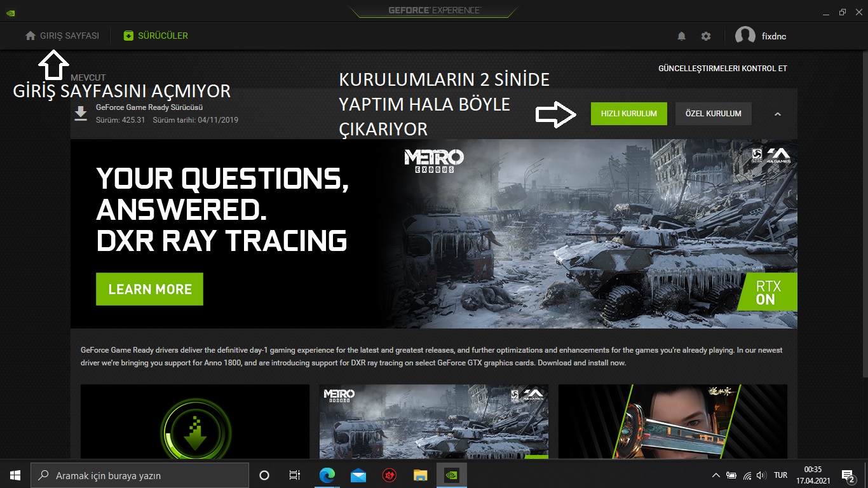Click HIZLI KURULUM button
The image size is (868, 488).
tap(629, 114)
